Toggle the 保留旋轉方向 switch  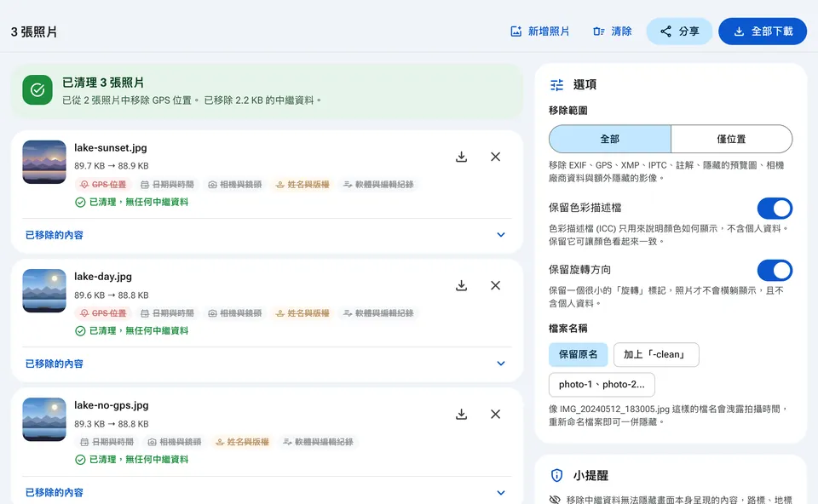[x=775, y=271]
